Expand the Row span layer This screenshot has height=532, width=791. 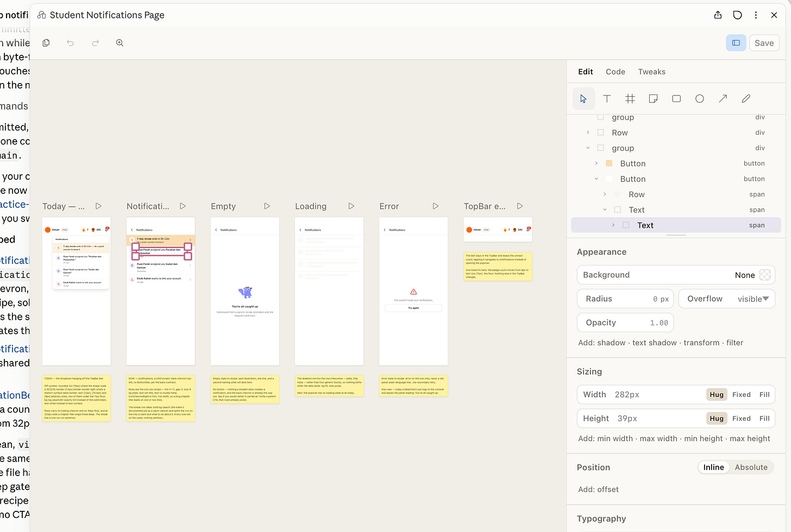tap(605, 194)
